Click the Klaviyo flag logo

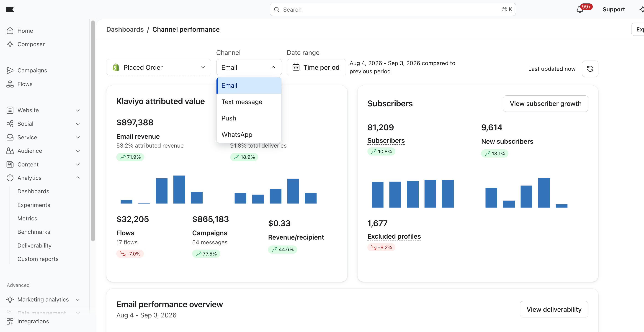click(x=10, y=9)
